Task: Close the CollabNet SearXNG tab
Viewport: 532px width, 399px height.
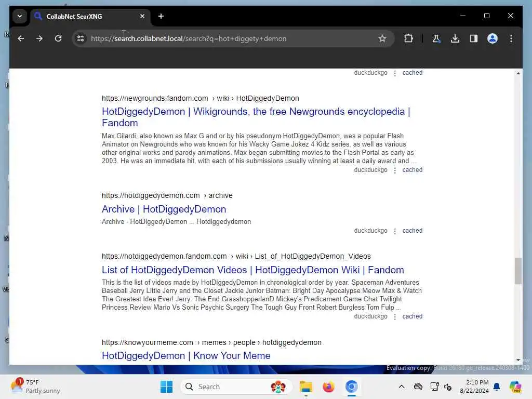Action: [x=142, y=16]
